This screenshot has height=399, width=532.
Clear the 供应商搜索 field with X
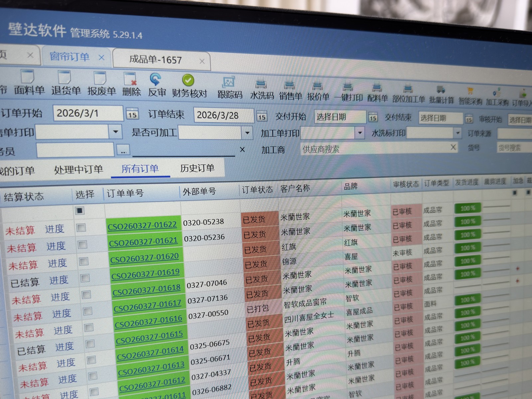453,147
